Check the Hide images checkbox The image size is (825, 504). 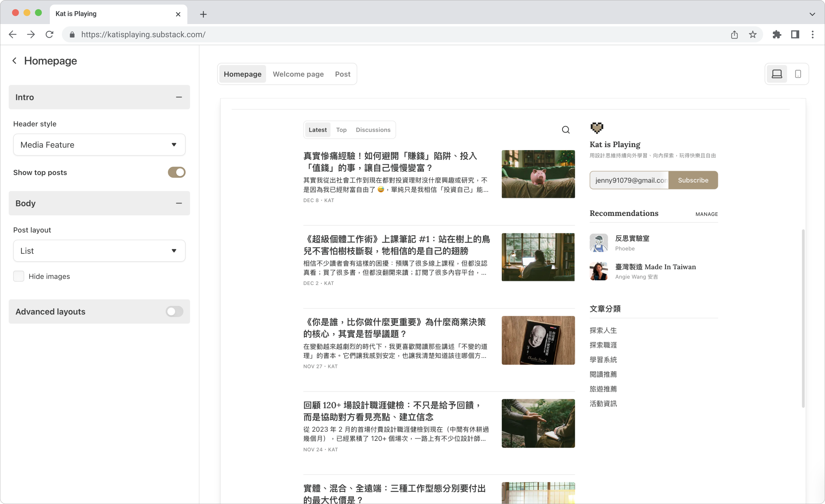click(x=19, y=276)
